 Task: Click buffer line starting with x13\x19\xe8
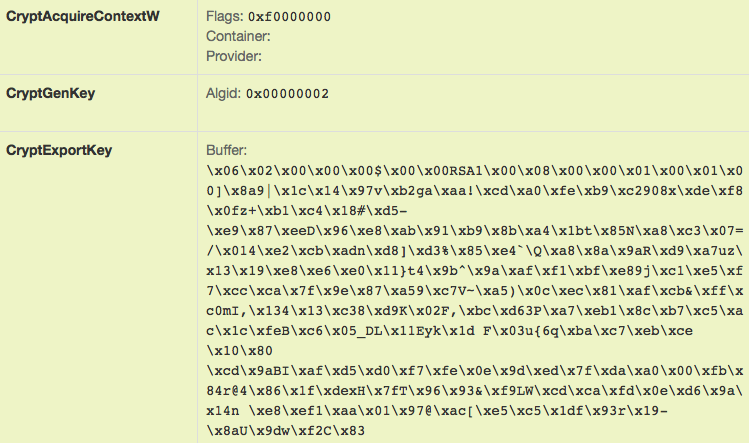(474, 270)
